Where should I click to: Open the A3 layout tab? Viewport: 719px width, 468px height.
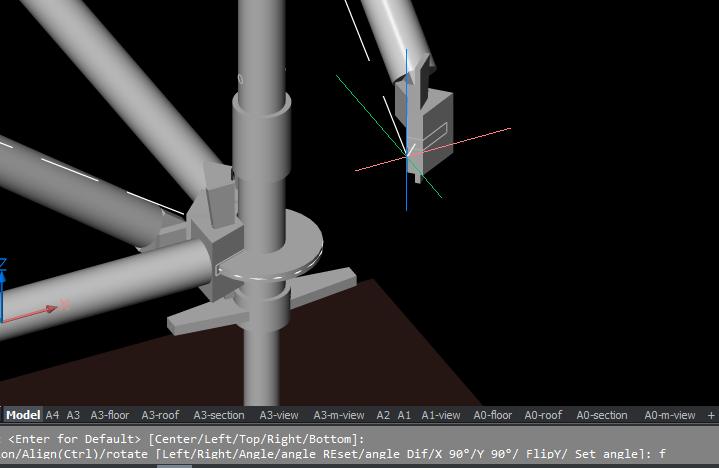73,415
